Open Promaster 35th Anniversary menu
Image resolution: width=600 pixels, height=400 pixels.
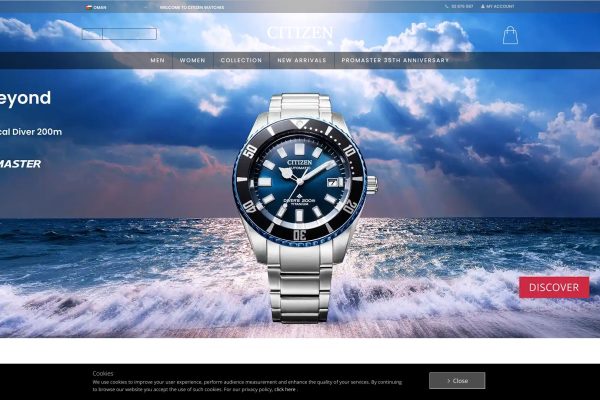[395, 60]
